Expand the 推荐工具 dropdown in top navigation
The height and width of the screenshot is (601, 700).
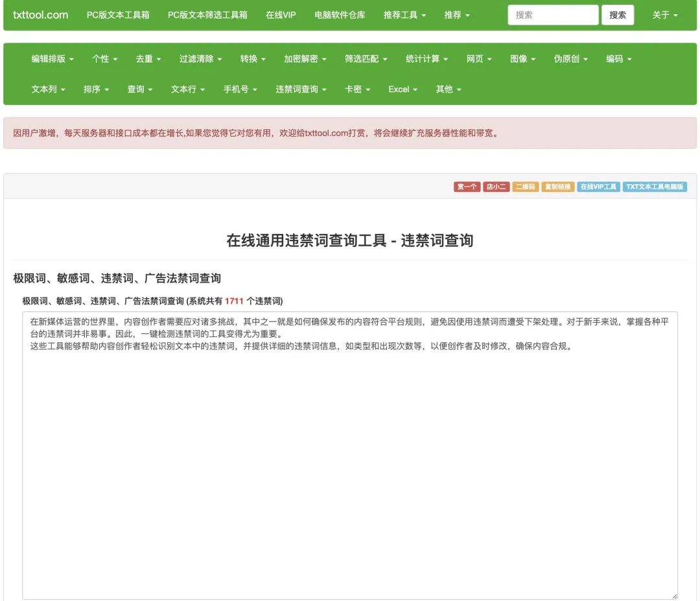click(x=404, y=15)
